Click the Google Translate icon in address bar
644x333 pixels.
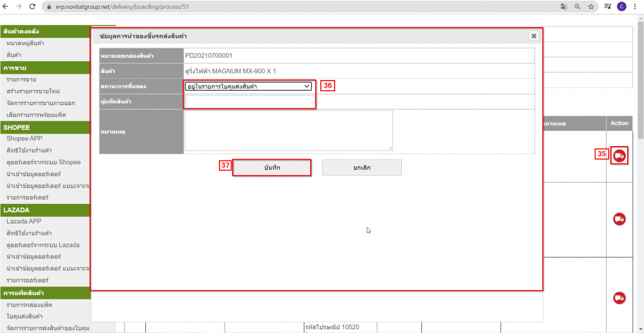click(564, 6)
